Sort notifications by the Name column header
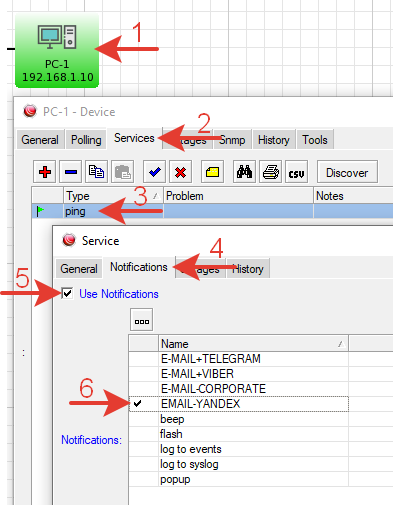Screen dimensions: 393x505 (253, 344)
